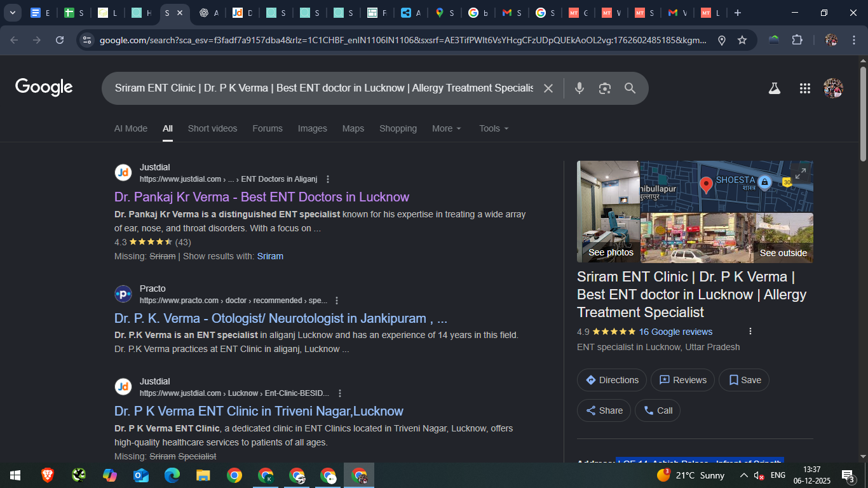Reload the current page
The height and width of the screenshot is (488, 868).
click(x=60, y=40)
